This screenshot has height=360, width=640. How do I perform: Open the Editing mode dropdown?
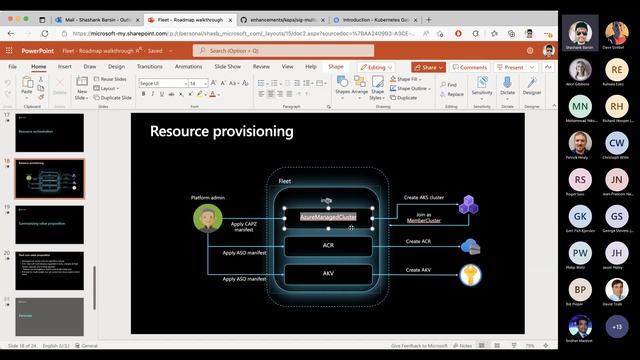click(x=376, y=67)
